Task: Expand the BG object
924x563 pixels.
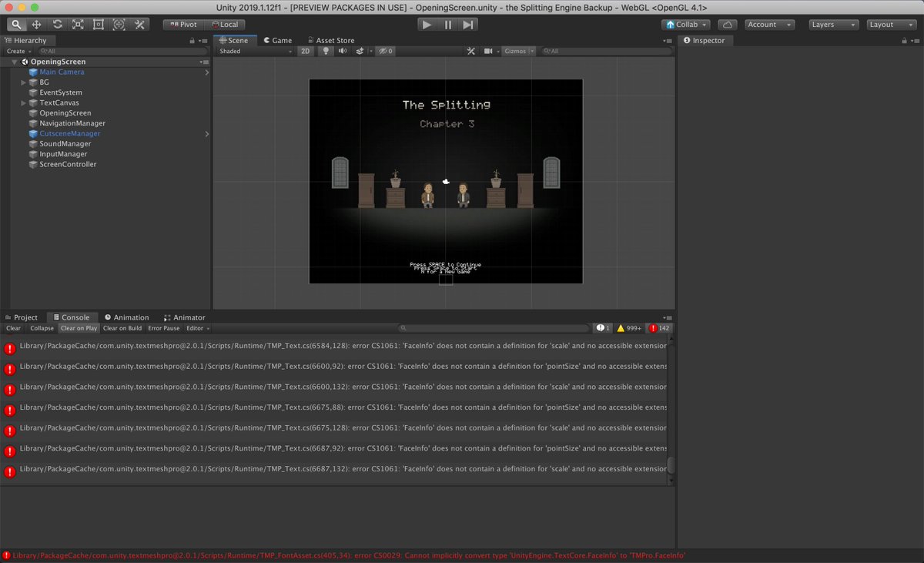Action: 24,82
